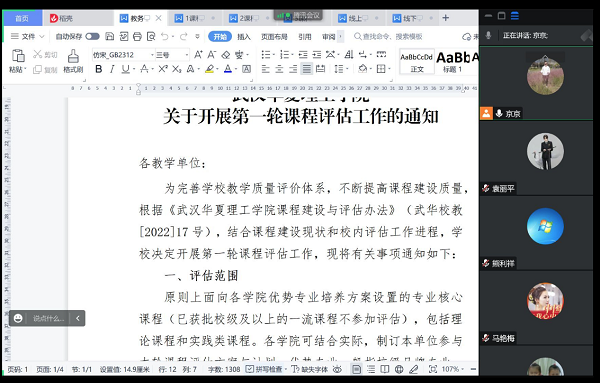Open the 引用 (References) ribbon tab
Screen dimensions: 600x383
click(305, 37)
